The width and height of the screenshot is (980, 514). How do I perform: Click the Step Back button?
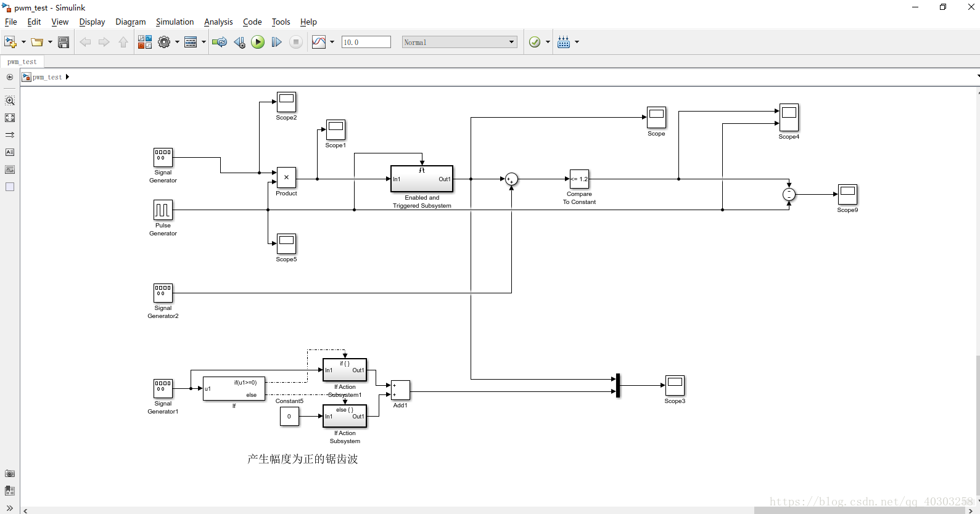pyautogui.click(x=239, y=42)
